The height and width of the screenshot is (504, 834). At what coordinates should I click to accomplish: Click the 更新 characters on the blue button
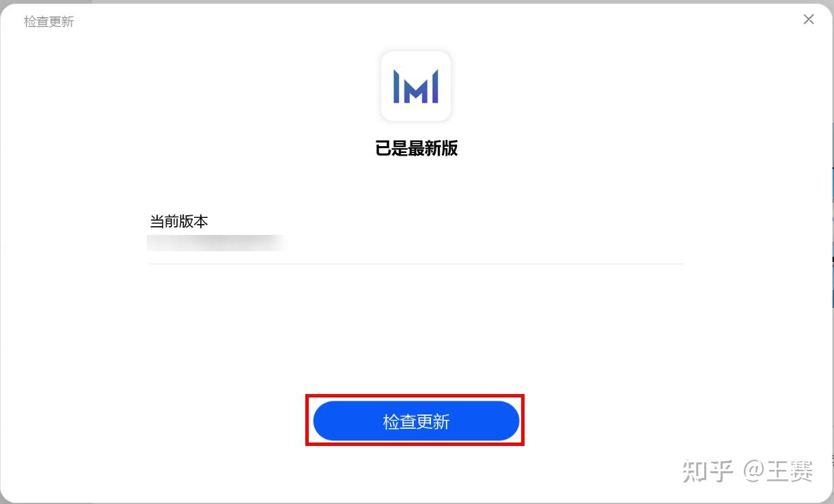433,422
